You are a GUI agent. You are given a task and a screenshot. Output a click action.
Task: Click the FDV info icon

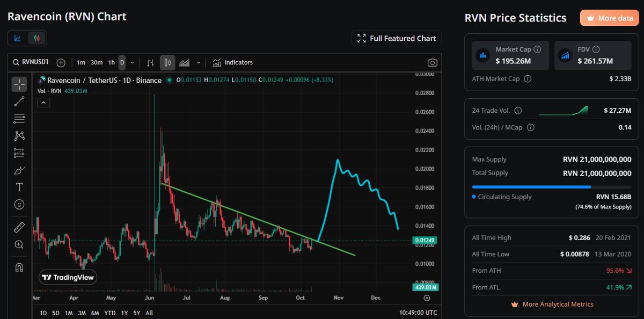click(x=596, y=49)
